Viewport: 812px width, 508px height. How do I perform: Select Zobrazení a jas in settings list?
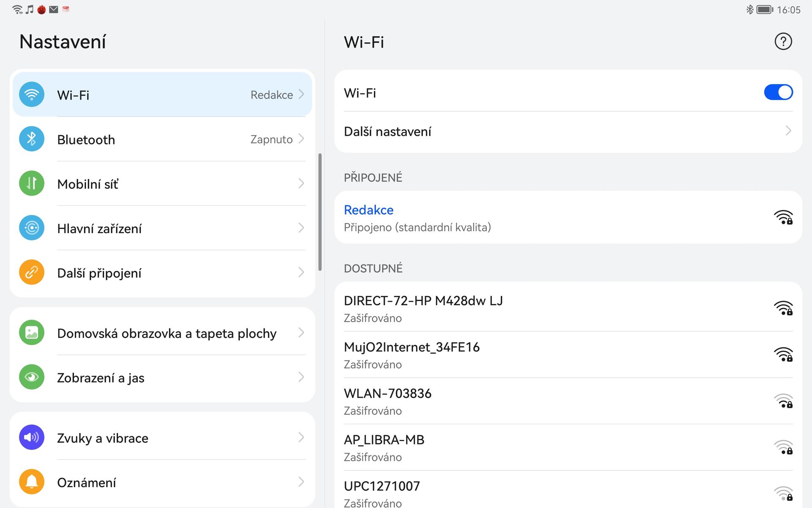point(162,377)
